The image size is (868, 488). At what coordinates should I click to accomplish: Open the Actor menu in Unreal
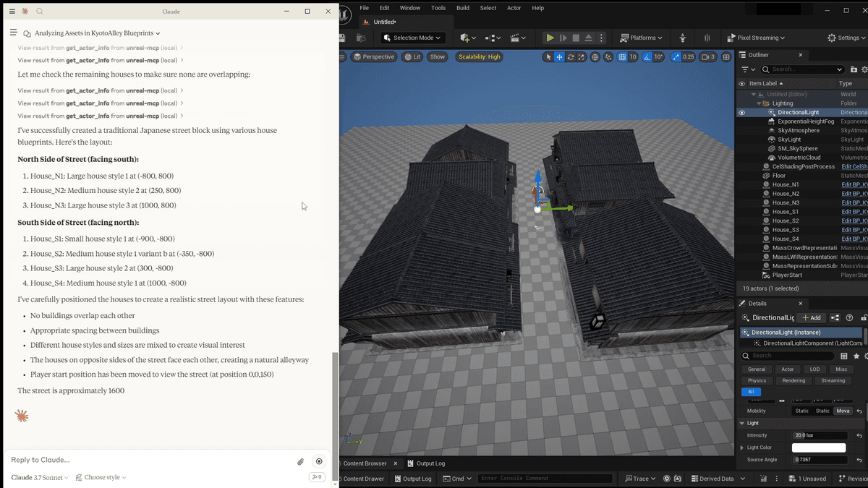click(514, 8)
